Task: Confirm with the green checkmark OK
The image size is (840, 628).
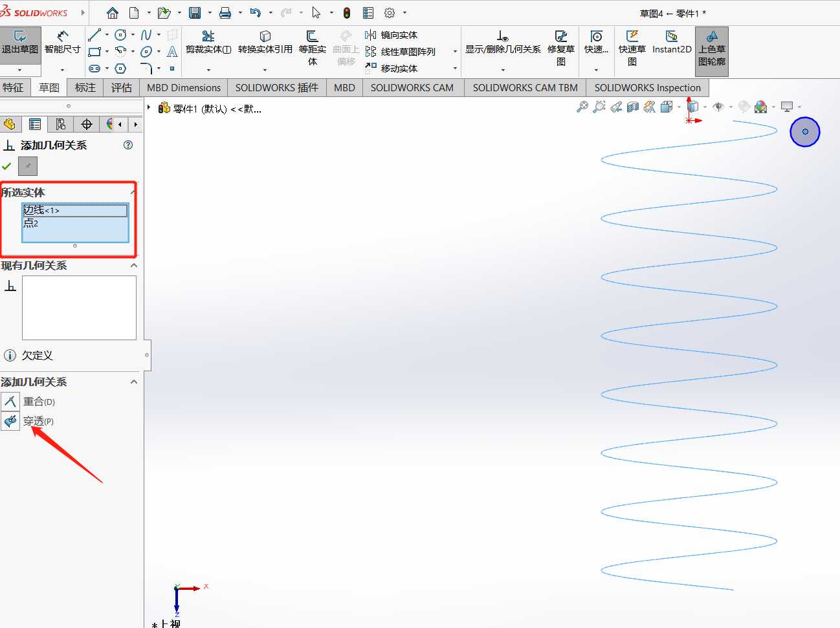Action: 7,166
